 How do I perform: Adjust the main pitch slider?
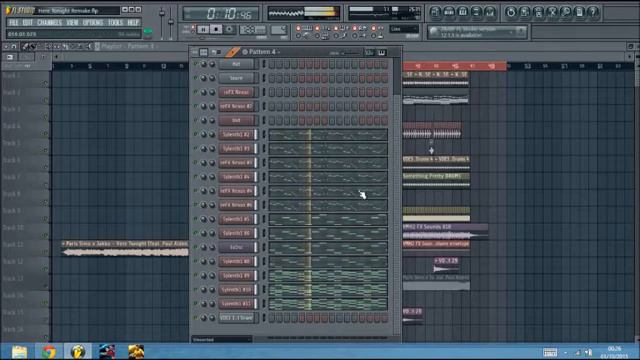[x=171, y=22]
